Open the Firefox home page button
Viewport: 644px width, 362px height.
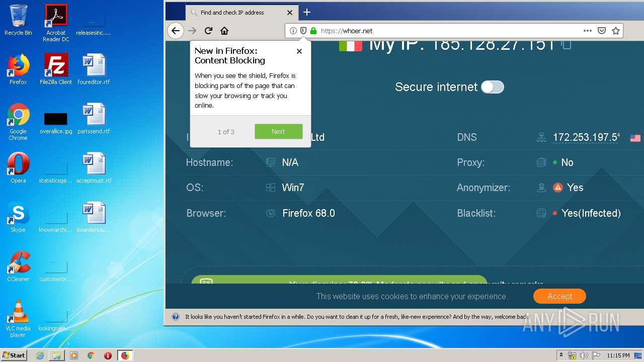224,31
